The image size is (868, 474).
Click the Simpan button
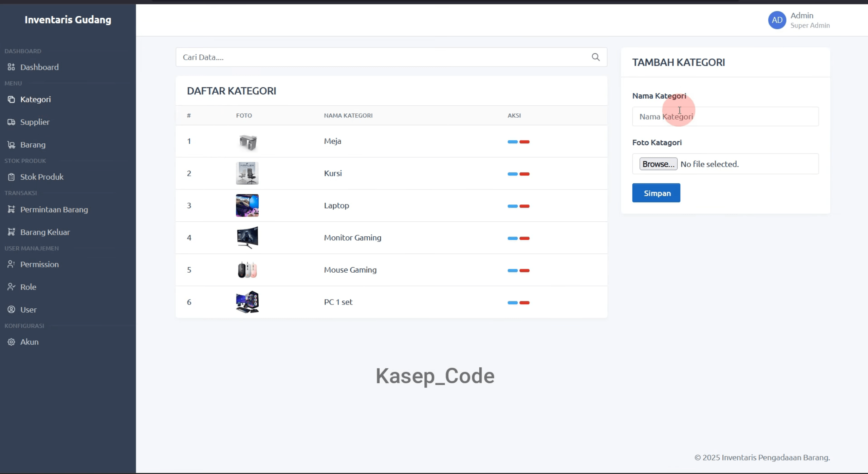pos(656,193)
